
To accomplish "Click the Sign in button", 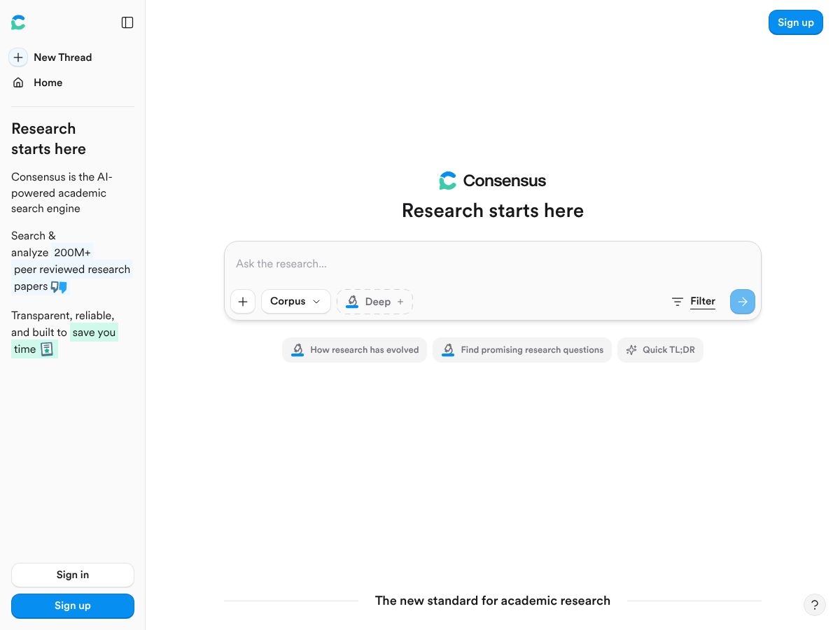I will click(x=73, y=575).
